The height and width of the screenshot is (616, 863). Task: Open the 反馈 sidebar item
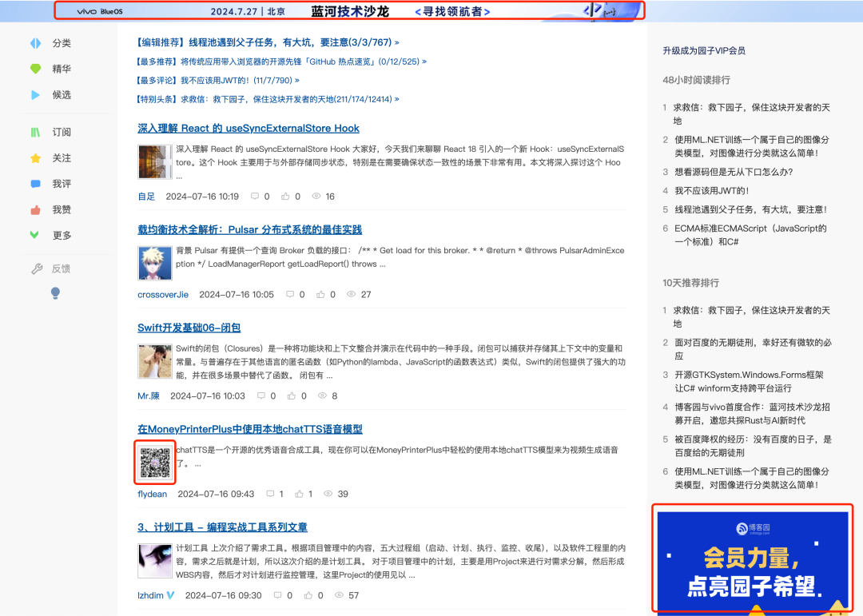pyautogui.click(x=61, y=268)
